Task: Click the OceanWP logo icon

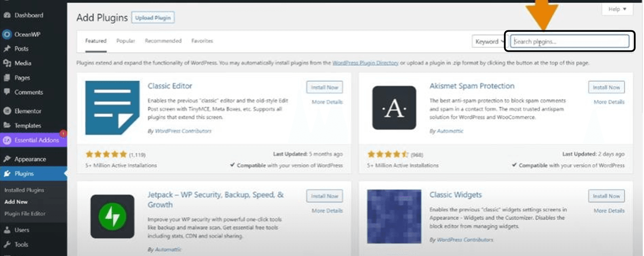Action: point(7,34)
